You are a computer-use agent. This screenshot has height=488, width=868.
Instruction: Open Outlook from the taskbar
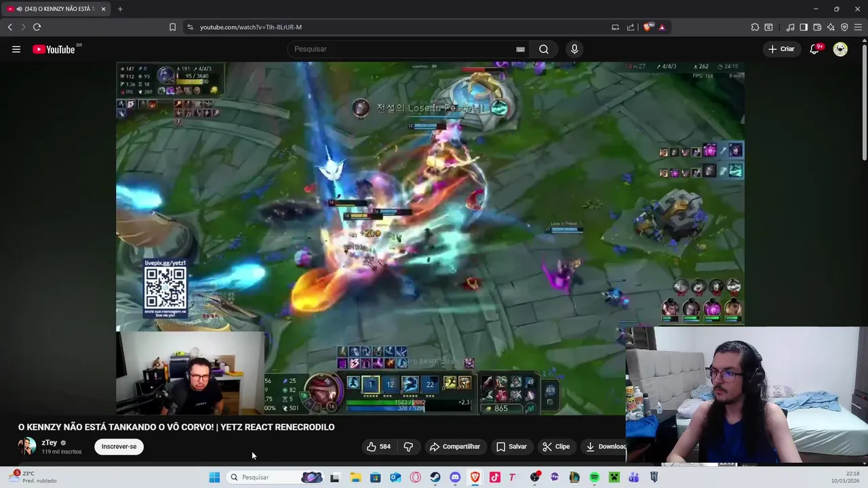point(395,477)
